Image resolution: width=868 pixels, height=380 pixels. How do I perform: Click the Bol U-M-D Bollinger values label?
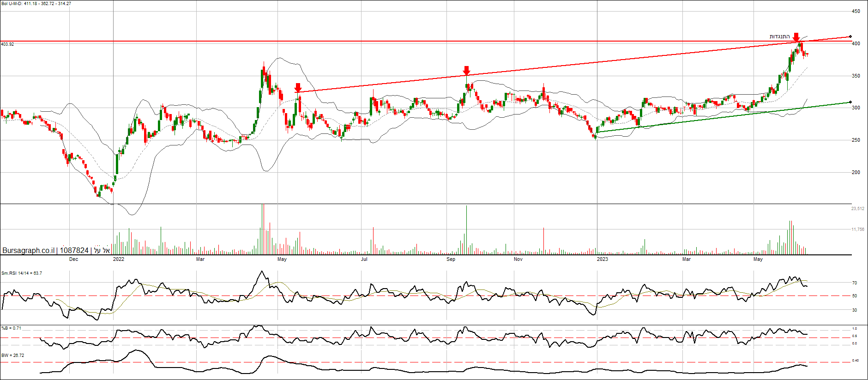[36, 4]
